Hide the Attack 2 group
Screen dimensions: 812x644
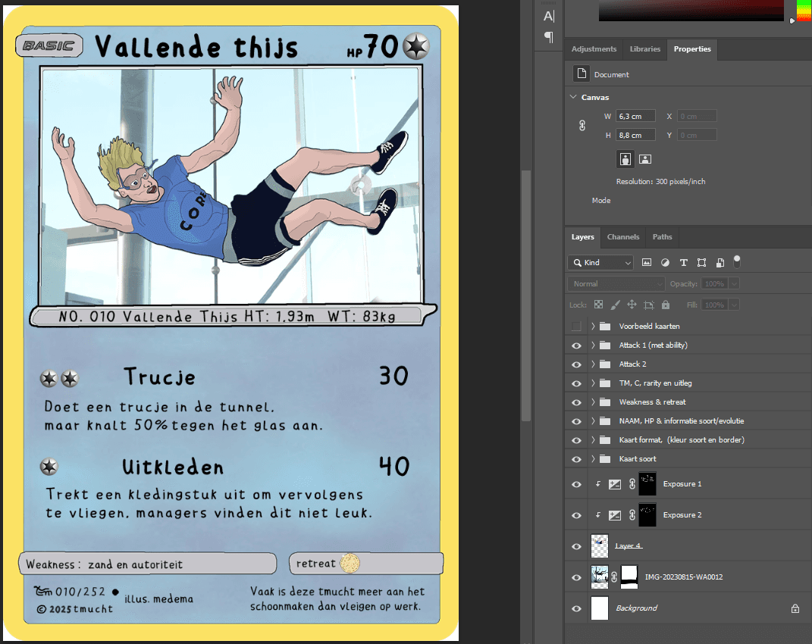pos(576,364)
